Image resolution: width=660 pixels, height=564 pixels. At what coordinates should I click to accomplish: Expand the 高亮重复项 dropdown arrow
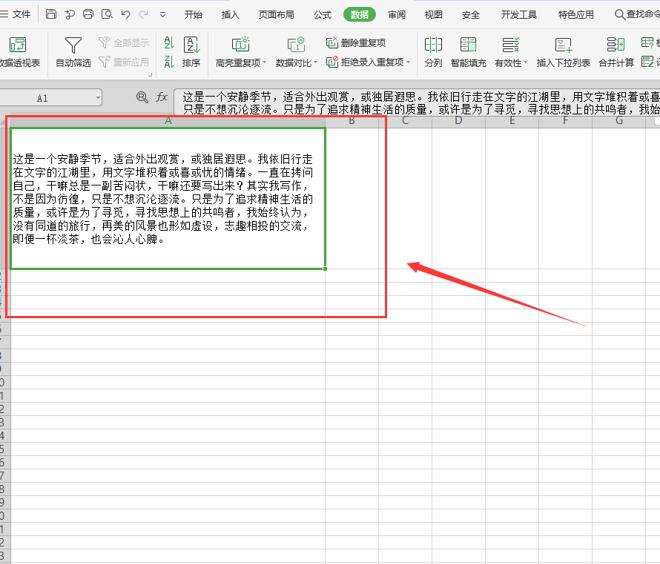(264, 63)
